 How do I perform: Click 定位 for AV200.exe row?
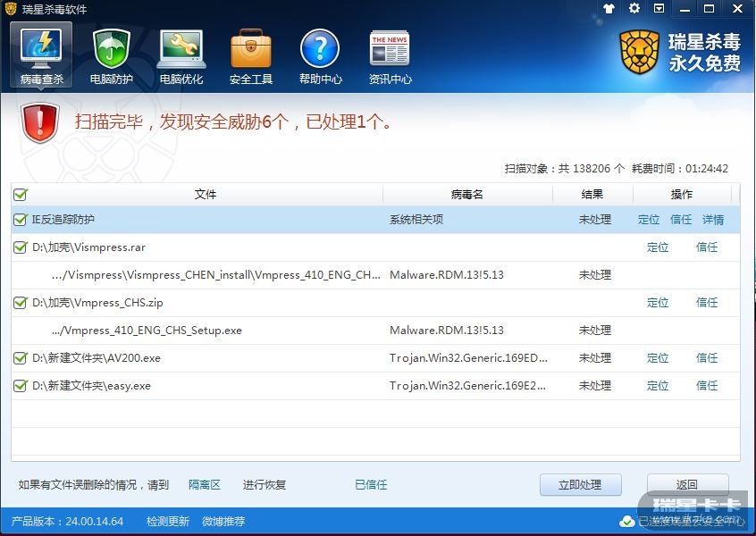click(658, 358)
